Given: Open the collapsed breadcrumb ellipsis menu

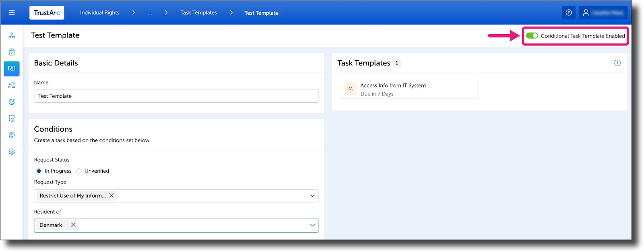Looking at the screenshot, I should pos(150,12).
